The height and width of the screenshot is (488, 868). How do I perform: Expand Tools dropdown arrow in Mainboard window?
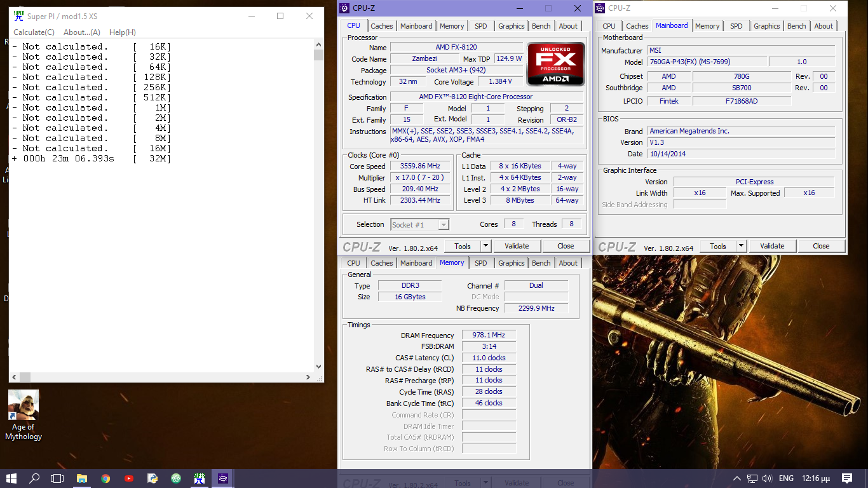tap(741, 246)
